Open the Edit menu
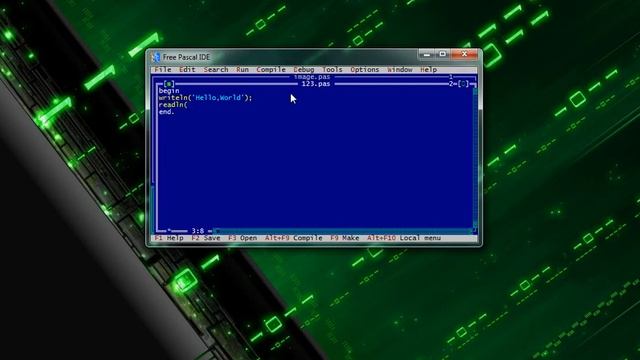The height and width of the screenshot is (360, 640). (187, 69)
